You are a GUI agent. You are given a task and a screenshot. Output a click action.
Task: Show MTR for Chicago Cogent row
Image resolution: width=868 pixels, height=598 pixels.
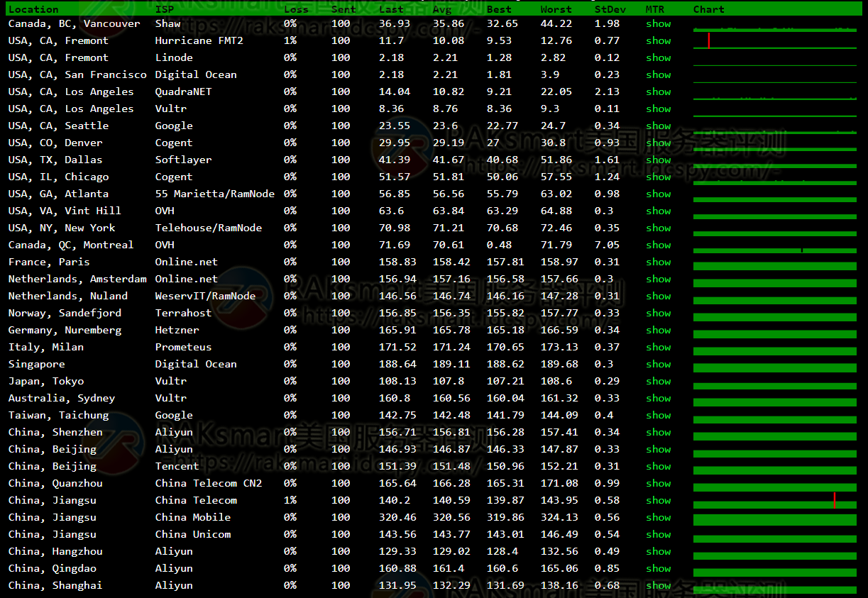click(x=658, y=177)
